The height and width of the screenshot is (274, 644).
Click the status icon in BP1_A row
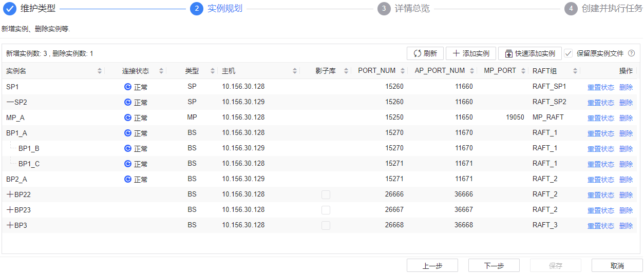click(x=128, y=133)
